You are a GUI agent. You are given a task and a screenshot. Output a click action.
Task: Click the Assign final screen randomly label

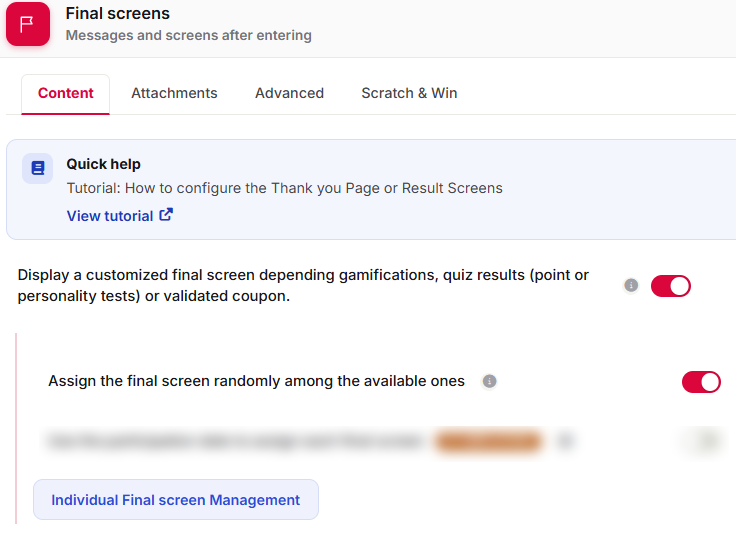coord(256,381)
